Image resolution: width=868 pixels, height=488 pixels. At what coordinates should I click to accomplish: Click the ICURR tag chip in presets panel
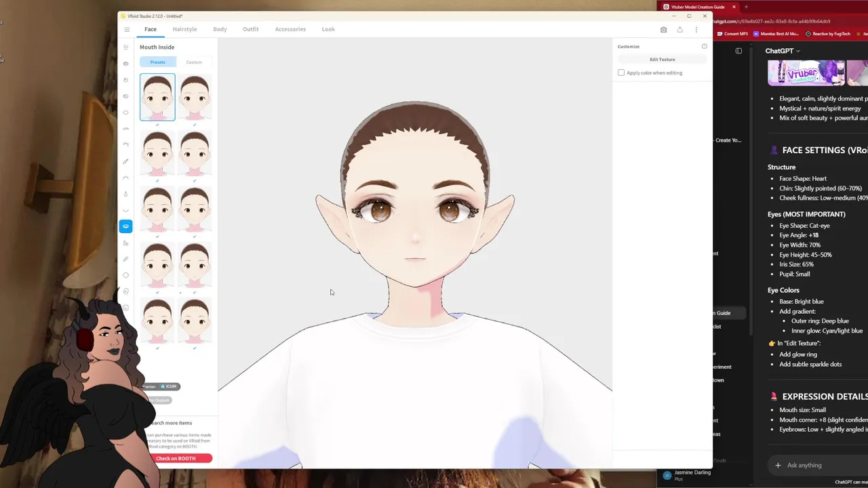coord(170,386)
